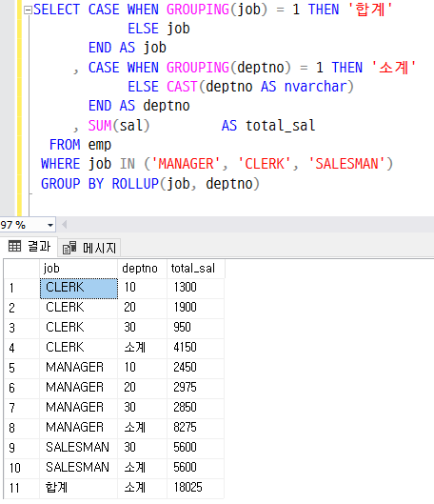Screen dimensions: 434x504
Task: Click the total_sal value 950
Action: tap(195, 328)
